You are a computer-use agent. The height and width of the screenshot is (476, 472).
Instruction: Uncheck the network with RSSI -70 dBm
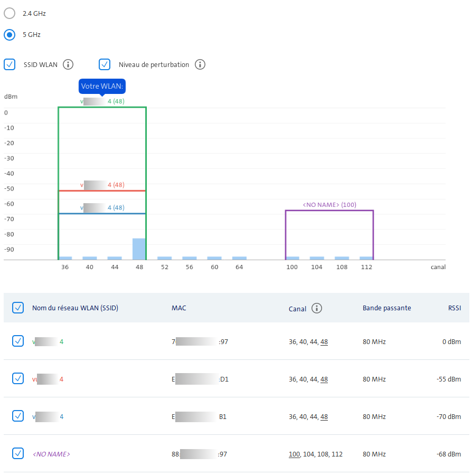point(17,416)
